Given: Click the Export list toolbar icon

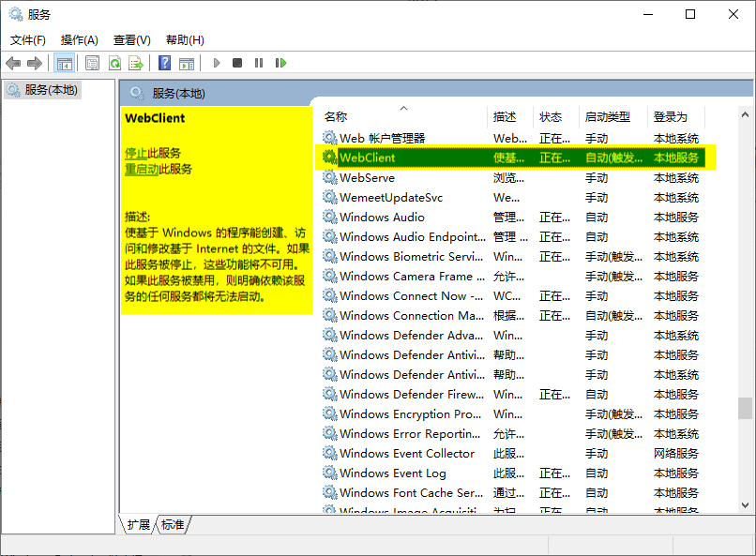Looking at the screenshot, I should coord(136,63).
